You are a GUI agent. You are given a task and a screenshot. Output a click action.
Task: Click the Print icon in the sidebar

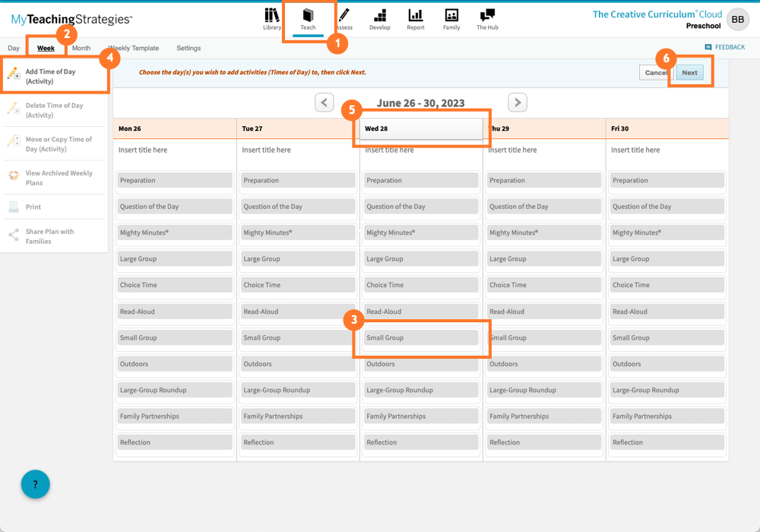tap(13, 206)
